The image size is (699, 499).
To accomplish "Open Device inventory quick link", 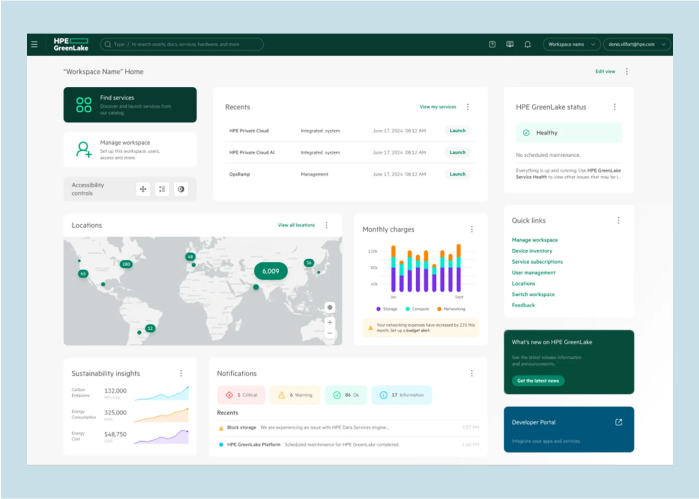I will point(532,251).
